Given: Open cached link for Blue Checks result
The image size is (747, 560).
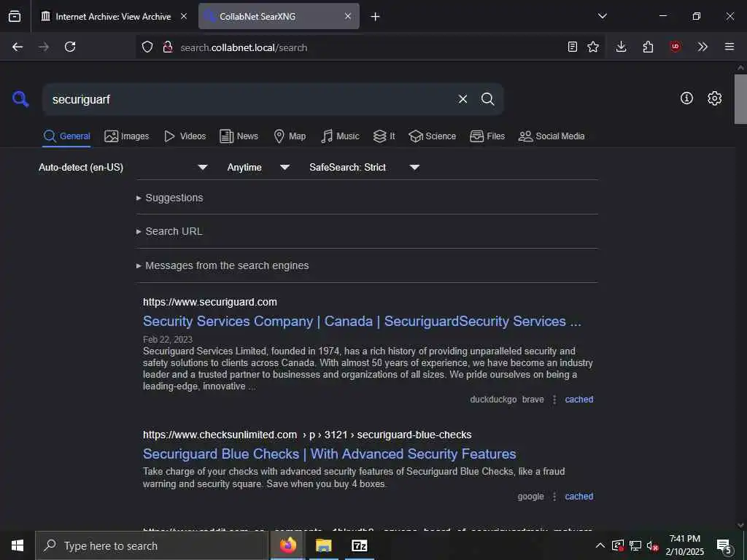Looking at the screenshot, I should click(578, 496).
